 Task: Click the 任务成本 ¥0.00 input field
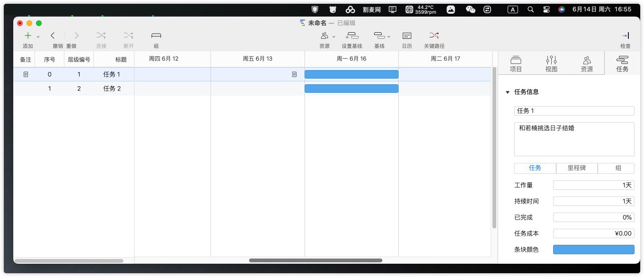tap(593, 233)
